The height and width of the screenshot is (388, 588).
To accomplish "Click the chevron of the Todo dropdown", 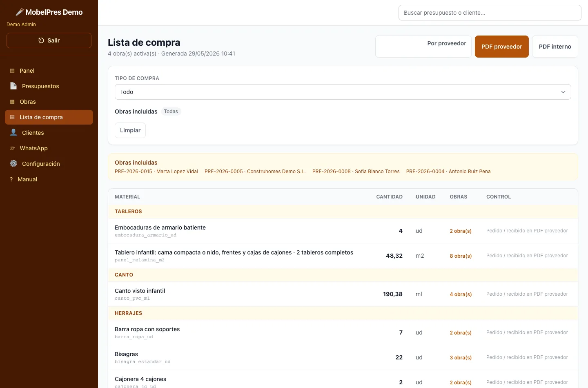I will click(563, 92).
